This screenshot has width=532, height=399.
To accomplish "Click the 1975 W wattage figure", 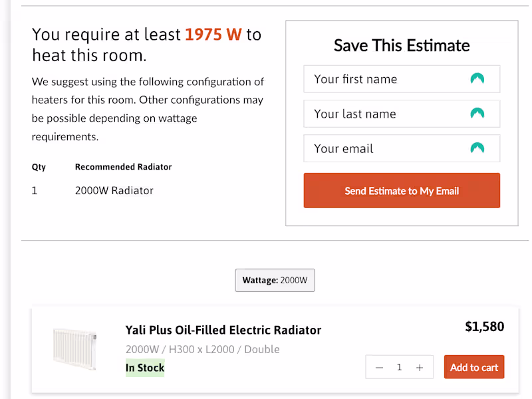I will [213, 35].
